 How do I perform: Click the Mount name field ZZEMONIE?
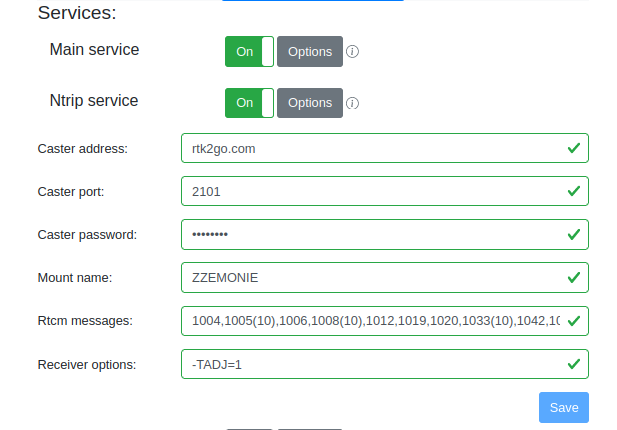tap(385, 277)
